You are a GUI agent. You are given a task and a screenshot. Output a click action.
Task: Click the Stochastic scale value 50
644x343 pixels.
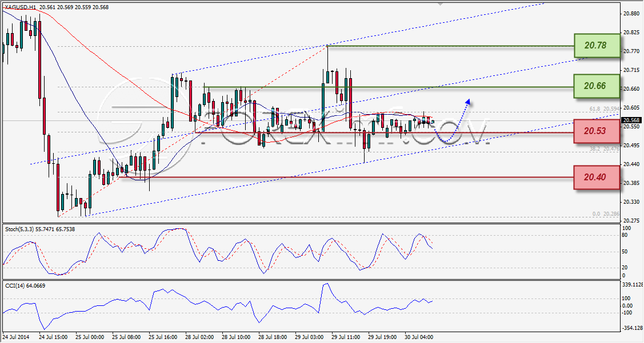[x=625, y=252]
